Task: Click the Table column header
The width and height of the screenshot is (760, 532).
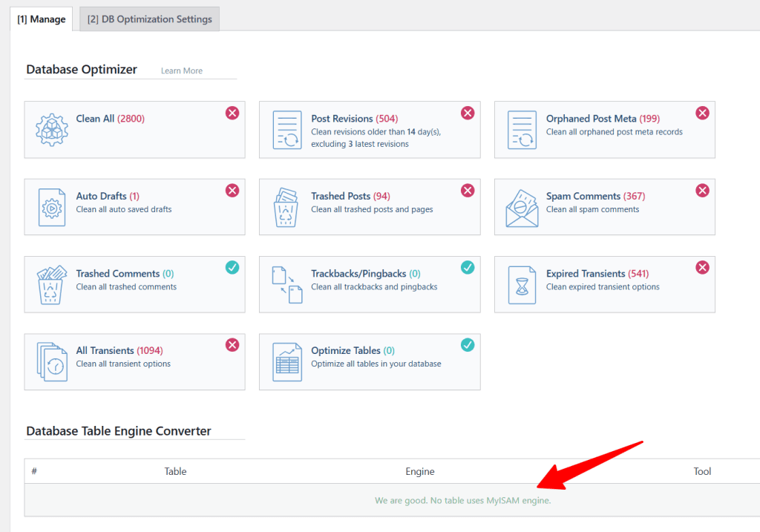Action: [x=175, y=471]
